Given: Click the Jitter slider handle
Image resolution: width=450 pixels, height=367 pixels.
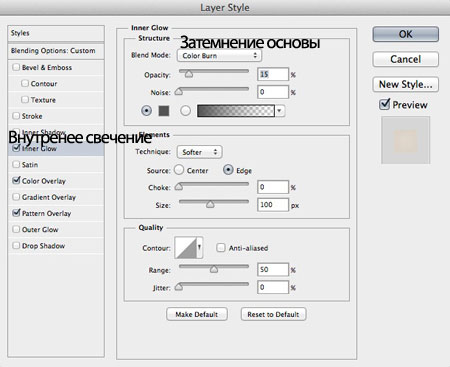Looking at the screenshot, I should (179, 287).
